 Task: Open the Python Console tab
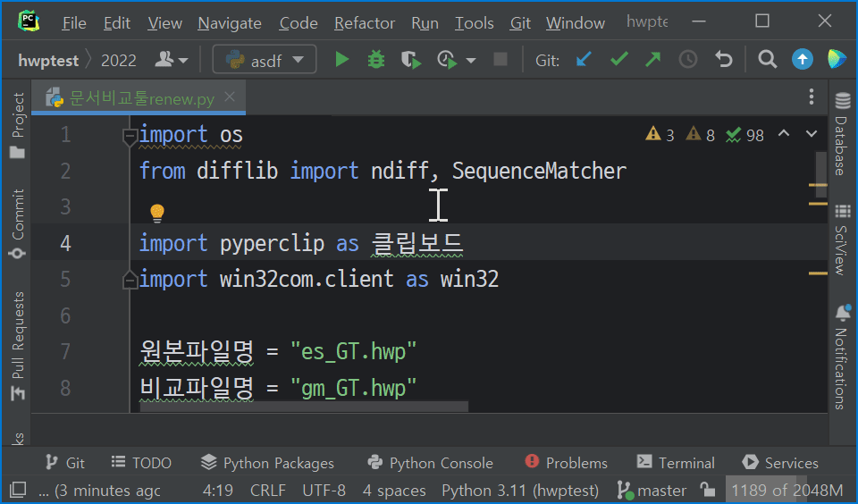coord(430,463)
